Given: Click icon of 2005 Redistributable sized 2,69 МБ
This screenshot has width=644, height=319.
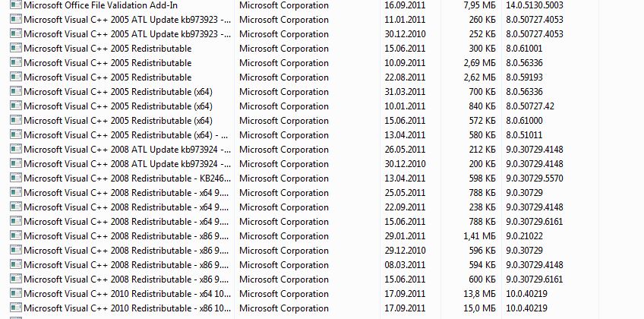Looking at the screenshot, I should (x=15, y=63).
